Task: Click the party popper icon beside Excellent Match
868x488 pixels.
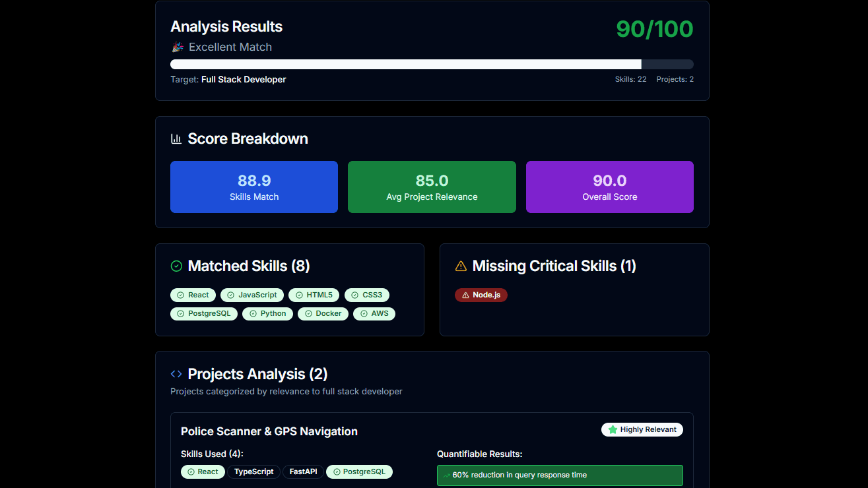Action: tap(177, 47)
